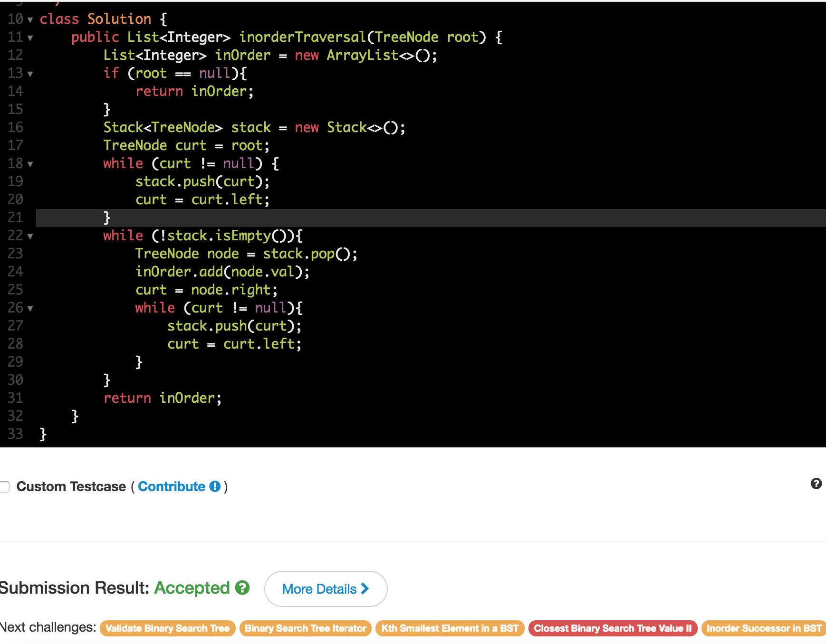The image size is (826, 644).
Task: Click 'inOrder.add(node.val);' on line 24
Action: coord(222,272)
